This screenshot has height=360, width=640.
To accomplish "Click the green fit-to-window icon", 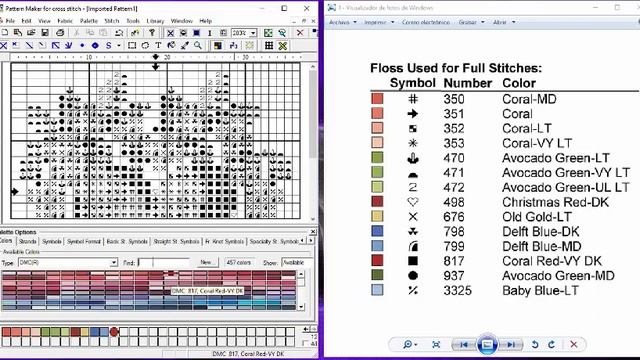I will coord(268,33).
